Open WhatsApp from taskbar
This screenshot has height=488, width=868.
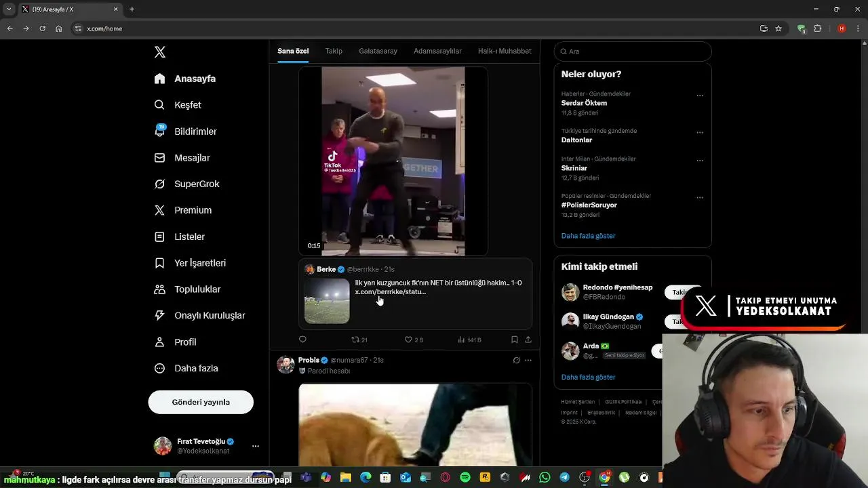(x=545, y=478)
